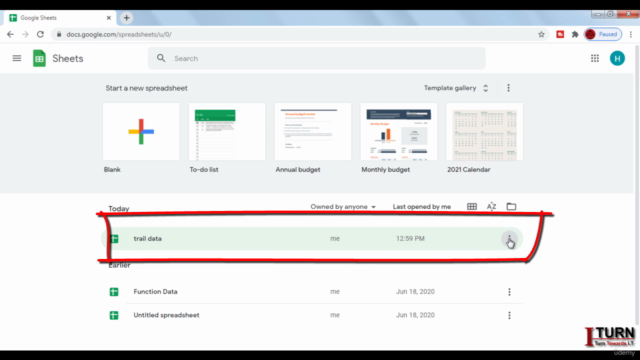Open a new browser tab
The image size is (640, 360).
click(x=127, y=18)
